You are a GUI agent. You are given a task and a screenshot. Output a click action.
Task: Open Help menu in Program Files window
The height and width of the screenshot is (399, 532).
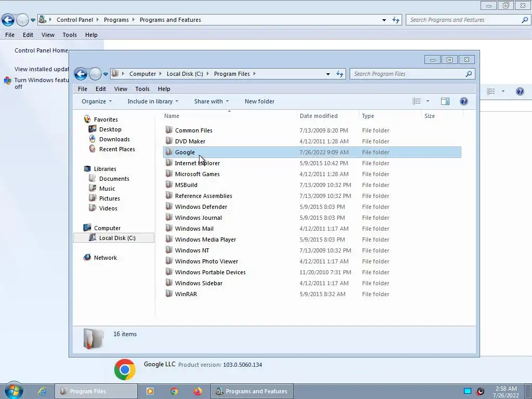click(x=164, y=89)
